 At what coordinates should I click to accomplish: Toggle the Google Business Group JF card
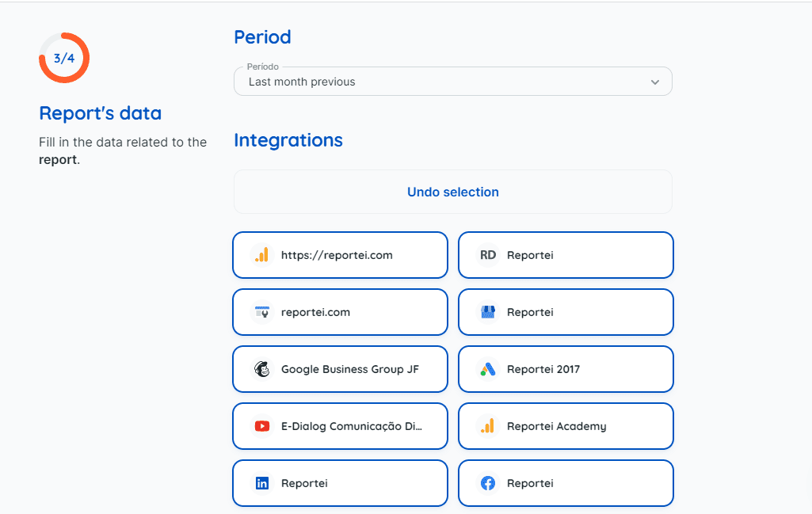(x=340, y=369)
